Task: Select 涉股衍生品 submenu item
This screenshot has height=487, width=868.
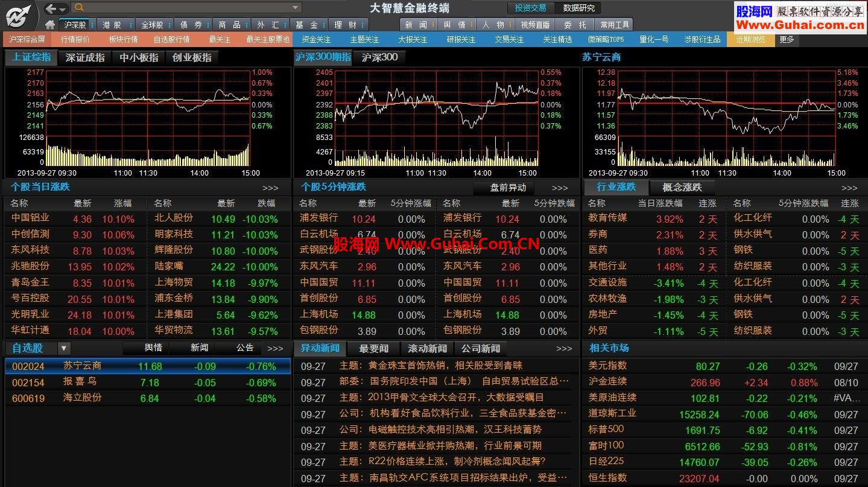Action: (x=702, y=39)
